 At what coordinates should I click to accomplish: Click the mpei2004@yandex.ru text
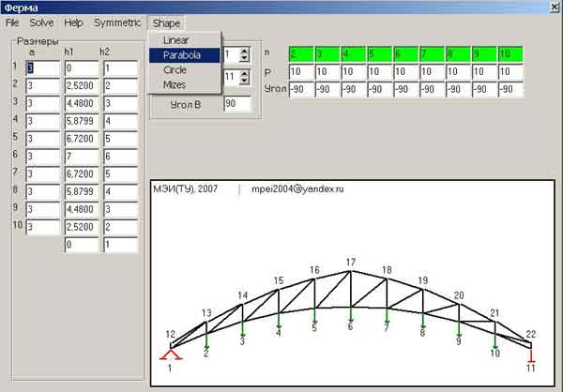(x=297, y=189)
